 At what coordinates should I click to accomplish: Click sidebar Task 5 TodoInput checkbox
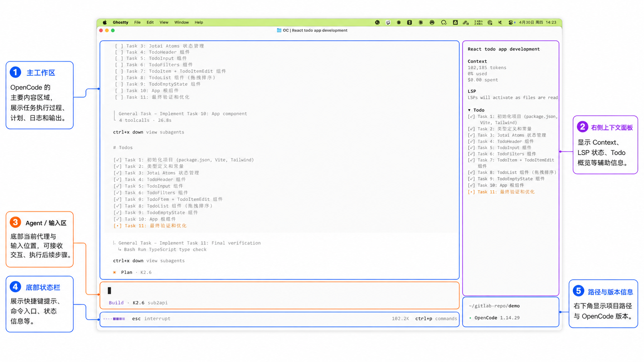point(471,148)
